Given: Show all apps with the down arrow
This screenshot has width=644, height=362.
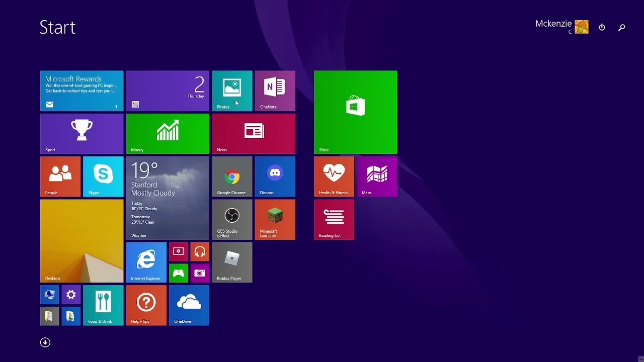Looking at the screenshot, I should 45,342.
